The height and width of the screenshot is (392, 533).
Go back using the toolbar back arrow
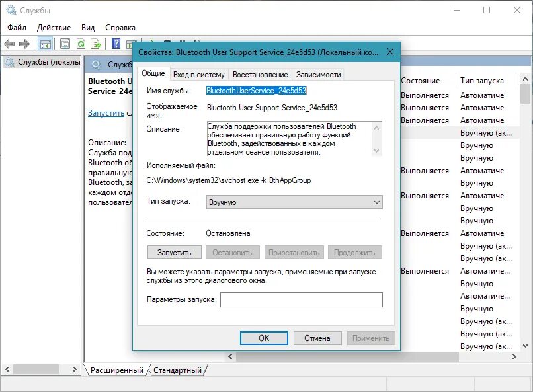click(9, 44)
